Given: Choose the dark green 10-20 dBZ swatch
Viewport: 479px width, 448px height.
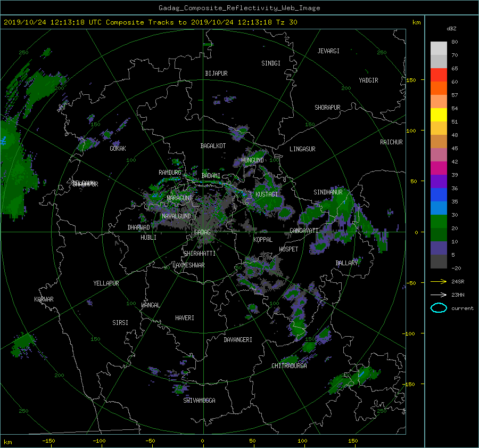Looking at the screenshot, I should [x=439, y=235].
